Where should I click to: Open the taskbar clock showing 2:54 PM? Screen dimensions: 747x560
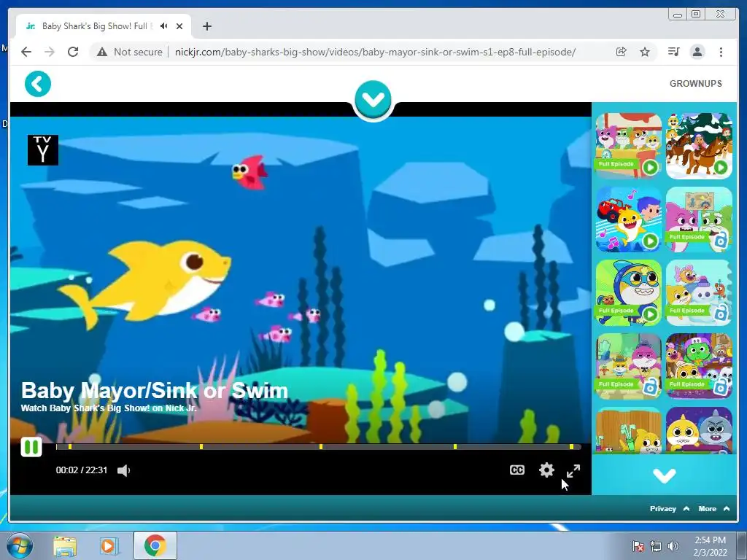tap(710, 546)
